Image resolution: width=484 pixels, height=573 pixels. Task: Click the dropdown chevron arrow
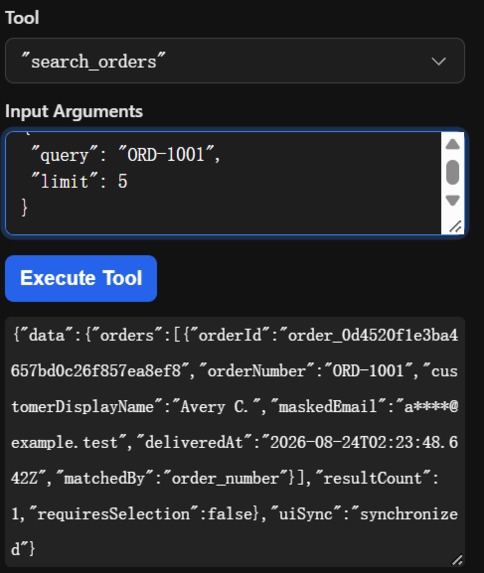(438, 61)
